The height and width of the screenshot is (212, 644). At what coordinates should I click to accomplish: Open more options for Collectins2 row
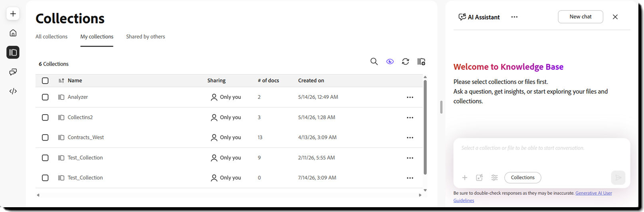pyautogui.click(x=410, y=118)
